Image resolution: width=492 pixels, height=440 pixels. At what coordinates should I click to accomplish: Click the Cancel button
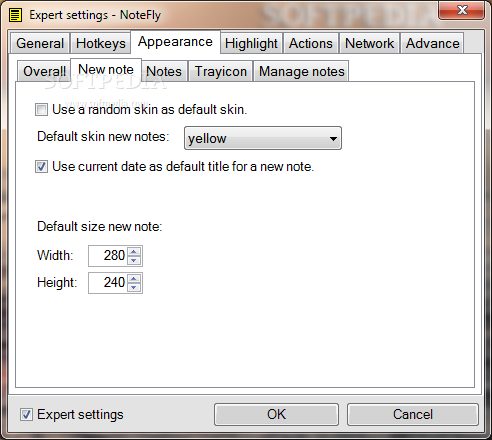pos(413,414)
